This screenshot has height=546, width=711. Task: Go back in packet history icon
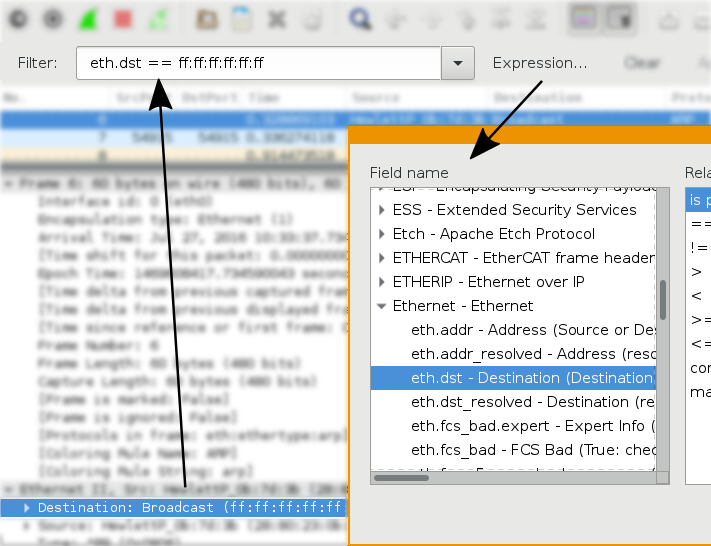[395, 20]
